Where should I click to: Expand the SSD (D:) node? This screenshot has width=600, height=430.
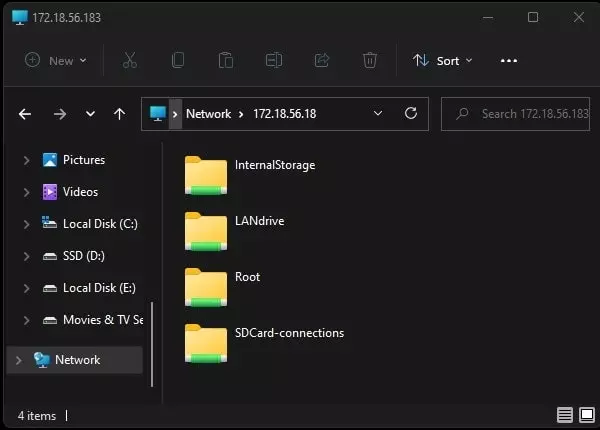coord(26,256)
